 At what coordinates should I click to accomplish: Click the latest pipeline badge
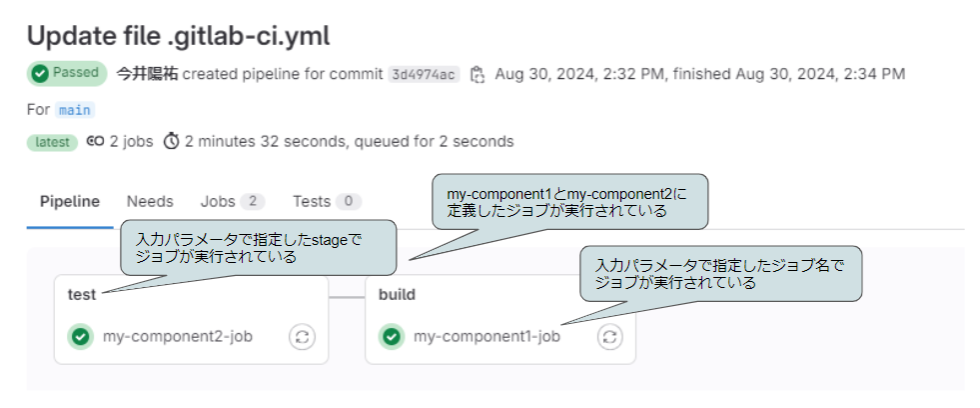click(x=53, y=142)
